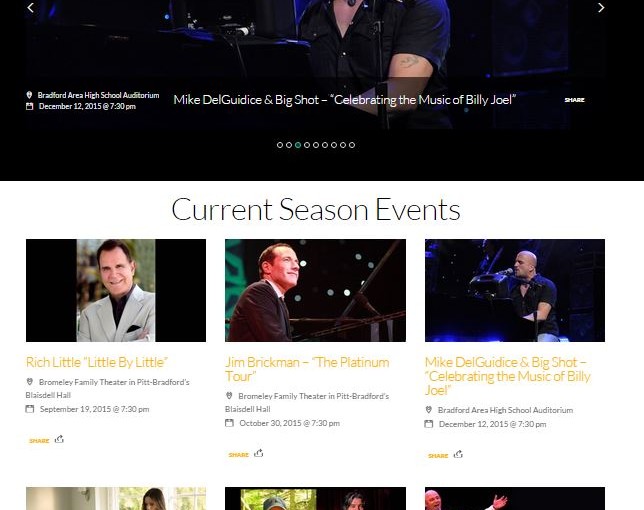Click SHARE in the slider caption
644x510 pixels.
pos(574,100)
